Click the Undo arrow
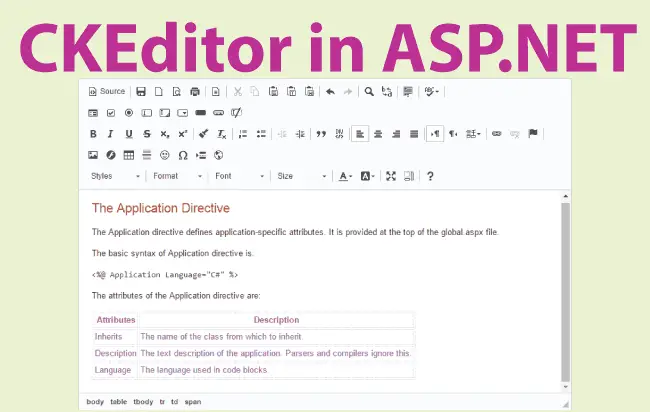Viewport: 650px width, 412px height. 330,92
